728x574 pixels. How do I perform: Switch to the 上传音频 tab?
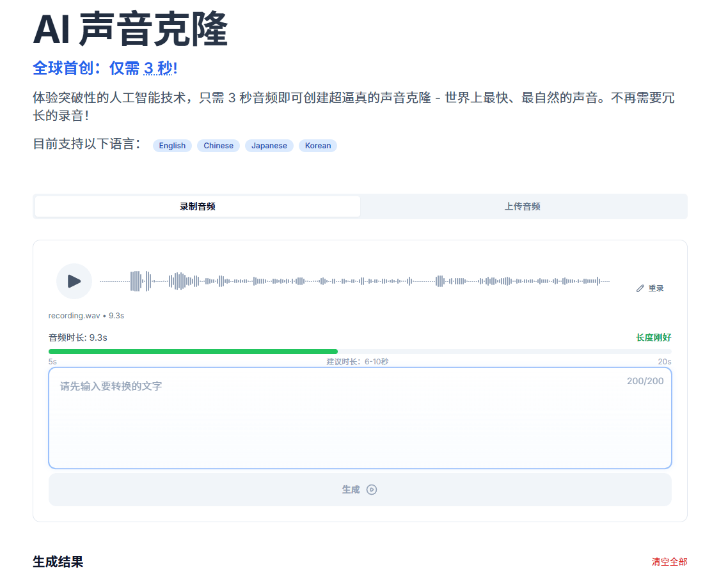tap(522, 206)
